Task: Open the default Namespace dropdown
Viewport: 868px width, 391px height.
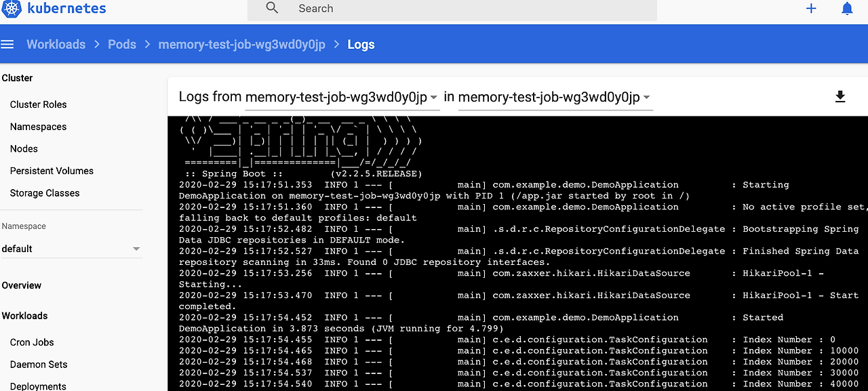Action: coord(71,249)
